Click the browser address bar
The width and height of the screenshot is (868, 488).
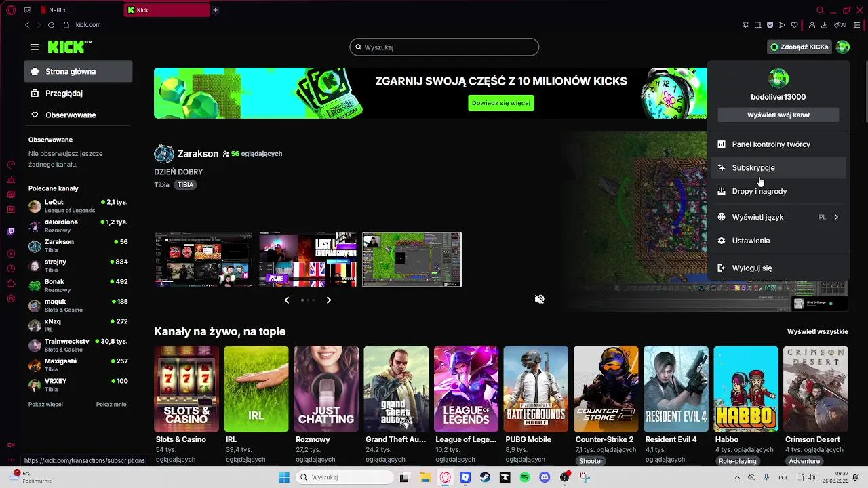click(x=400, y=25)
